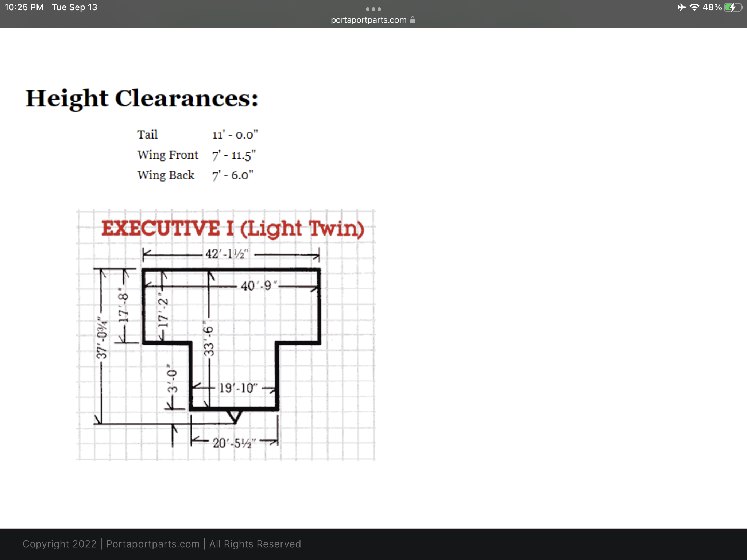Tap the EXECUTIVE I (Light Twin) title

(233, 229)
